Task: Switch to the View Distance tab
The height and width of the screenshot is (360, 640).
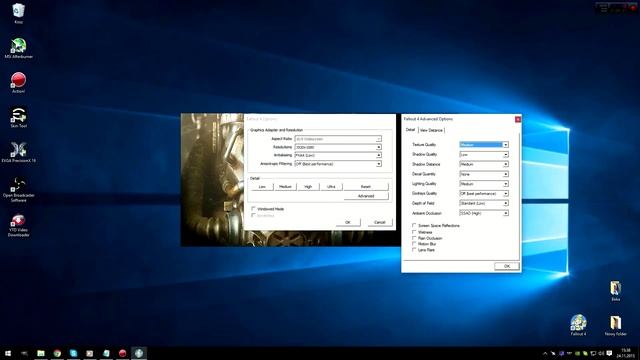Action: 431,130
